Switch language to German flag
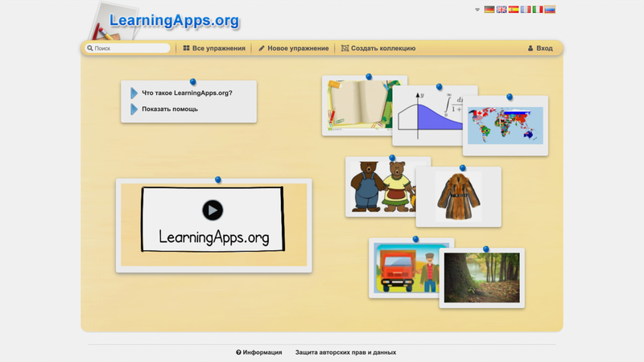 click(489, 10)
